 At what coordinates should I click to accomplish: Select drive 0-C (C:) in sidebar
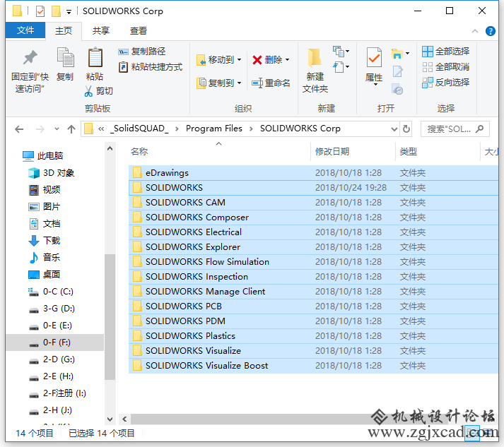pos(52,292)
